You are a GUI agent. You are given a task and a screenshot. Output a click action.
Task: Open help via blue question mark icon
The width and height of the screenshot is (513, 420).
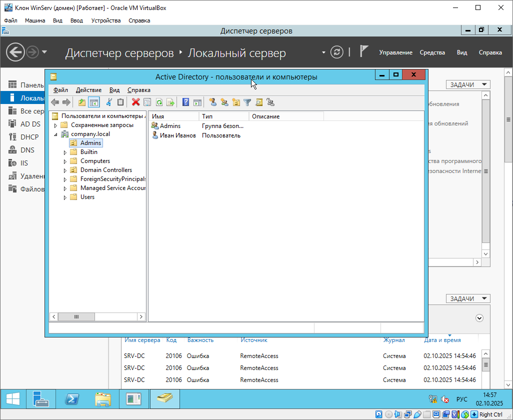185,102
